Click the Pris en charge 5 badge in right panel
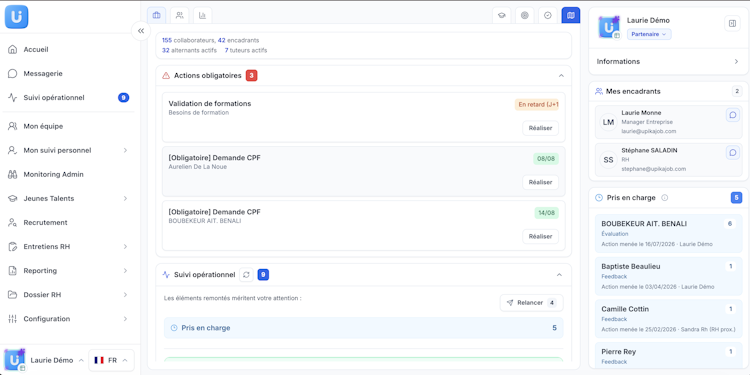Image resolution: width=750 pixels, height=375 pixels. (x=736, y=198)
